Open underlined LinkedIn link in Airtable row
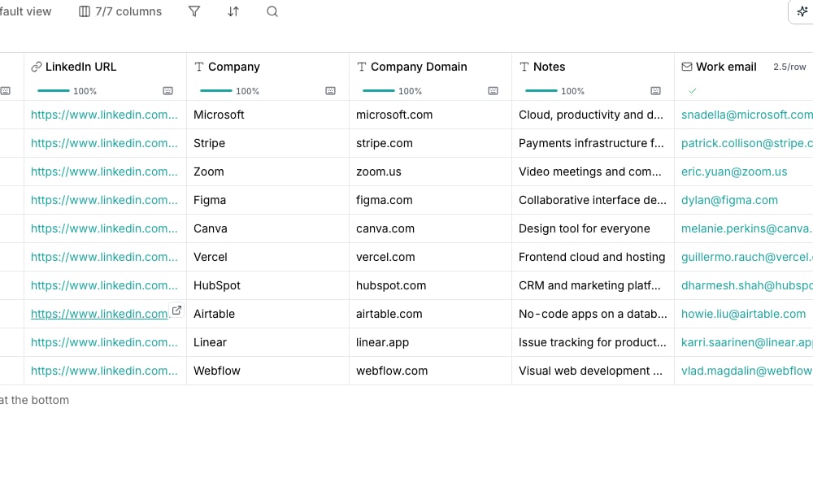This screenshot has height=504, width=813. [99, 314]
